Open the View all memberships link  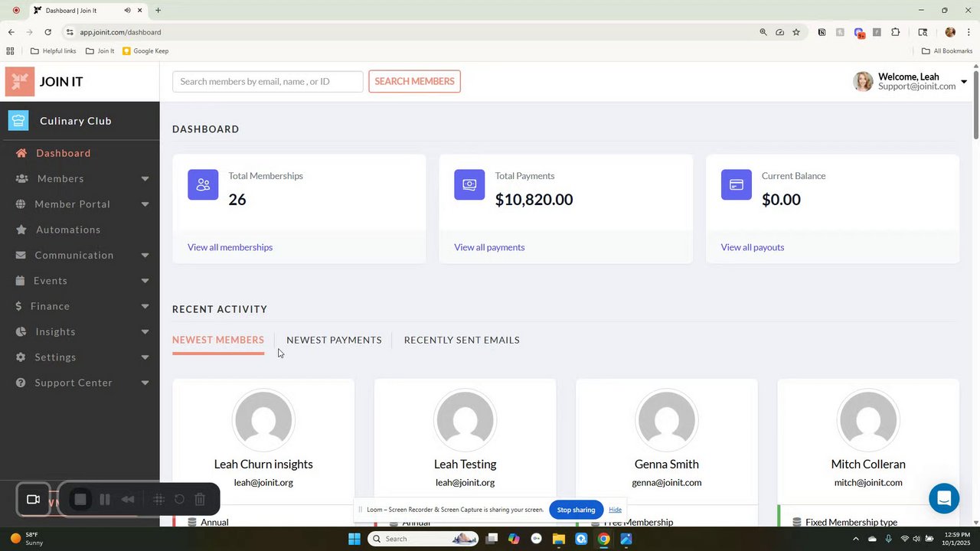pyautogui.click(x=230, y=247)
